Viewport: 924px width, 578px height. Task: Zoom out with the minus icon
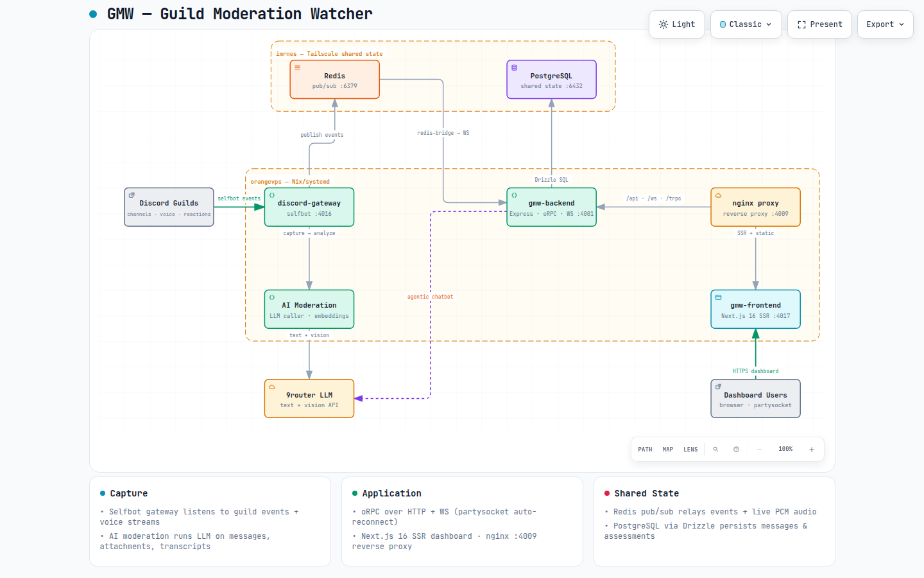(x=759, y=450)
